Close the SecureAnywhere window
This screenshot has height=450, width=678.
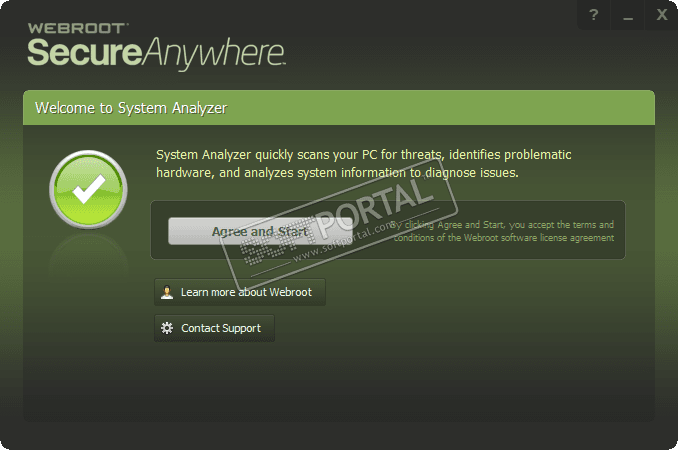[x=662, y=15]
